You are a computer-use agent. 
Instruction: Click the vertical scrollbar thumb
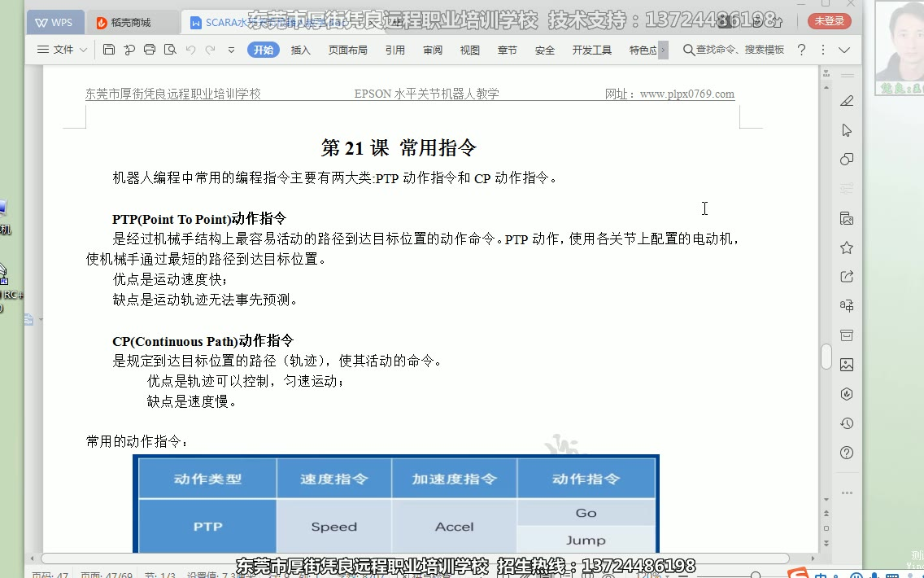tap(826, 357)
